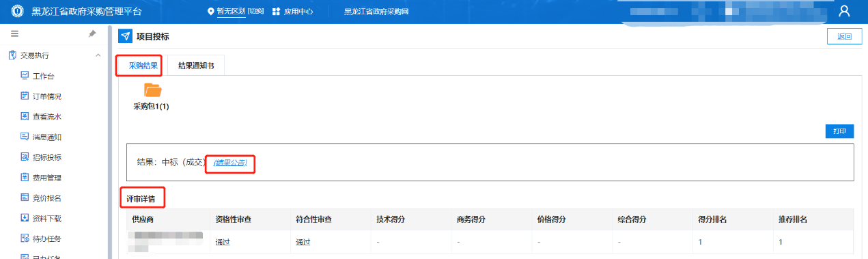
Task: Collapse the 交易执行 menu group
Action: (98, 55)
